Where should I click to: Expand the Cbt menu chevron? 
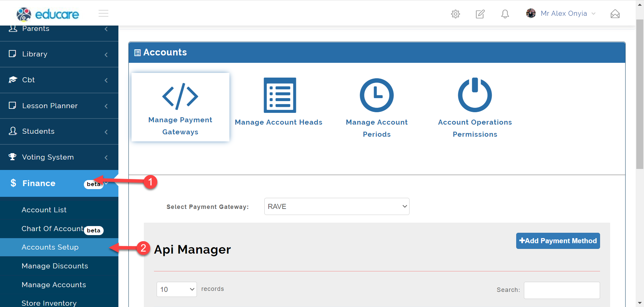coord(106,80)
